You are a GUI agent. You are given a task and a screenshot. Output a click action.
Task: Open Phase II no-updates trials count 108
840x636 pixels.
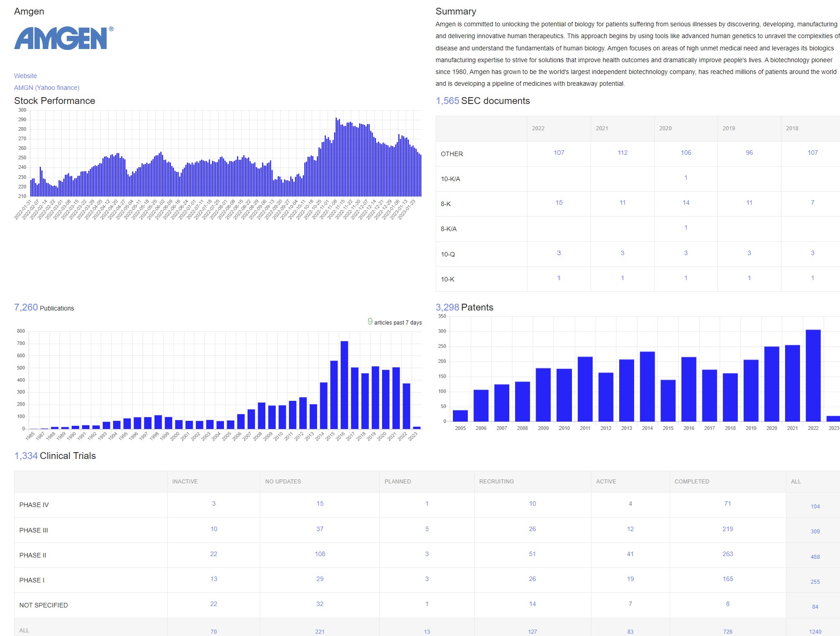pyautogui.click(x=320, y=554)
